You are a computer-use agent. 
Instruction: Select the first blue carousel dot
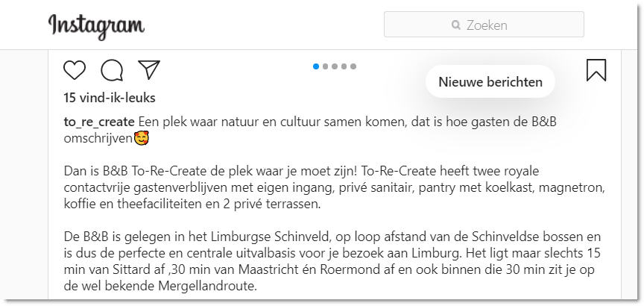point(316,66)
